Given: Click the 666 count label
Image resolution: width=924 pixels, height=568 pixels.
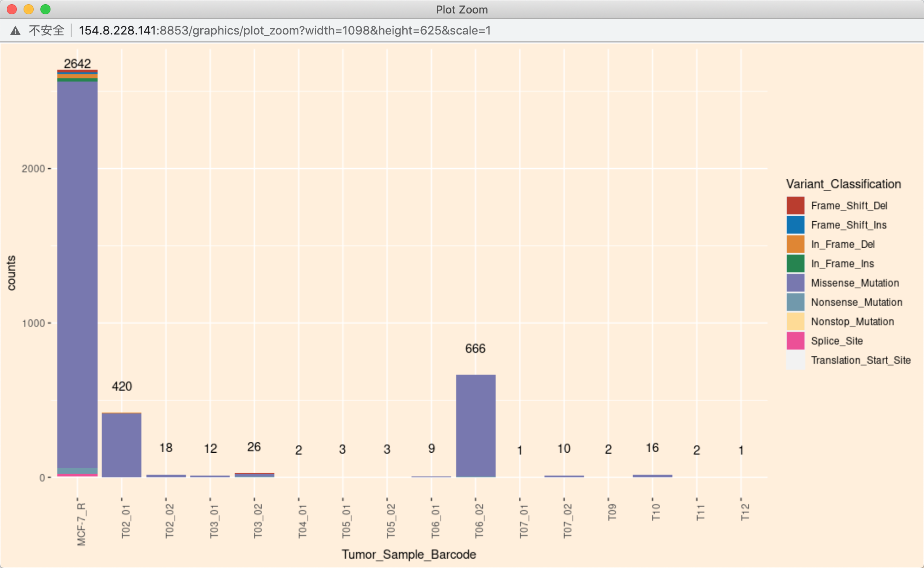Looking at the screenshot, I should click(x=475, y=348).
